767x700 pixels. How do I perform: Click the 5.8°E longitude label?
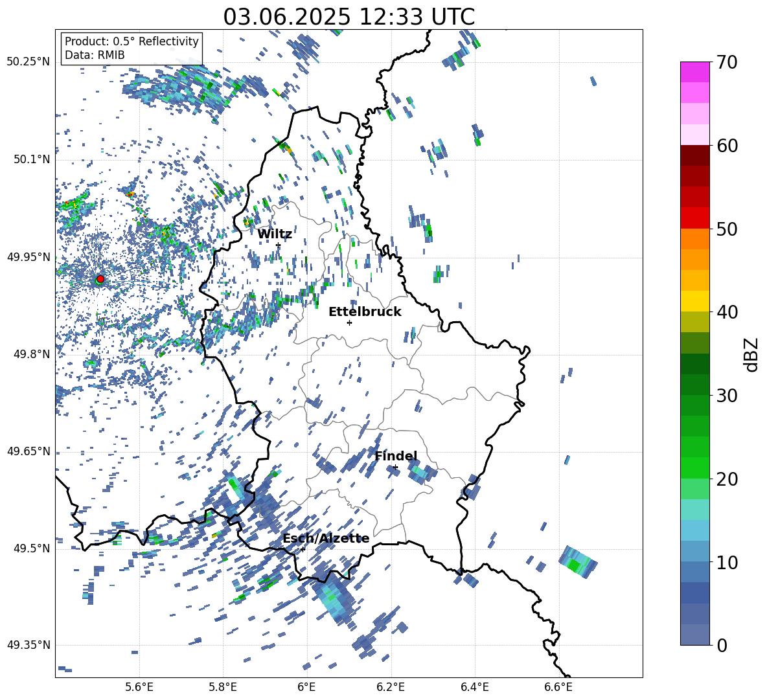[223, 688]
